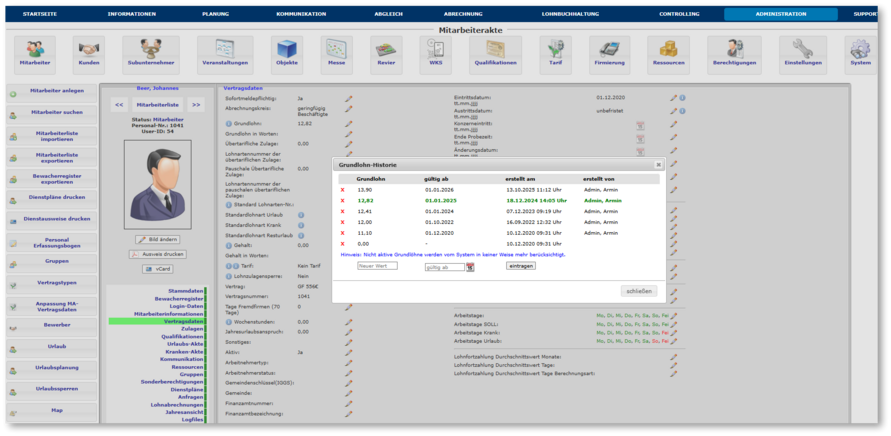This screenshot has height=436, width=891.
Task: Click the eintragen button
Action: tap(520, 266)
